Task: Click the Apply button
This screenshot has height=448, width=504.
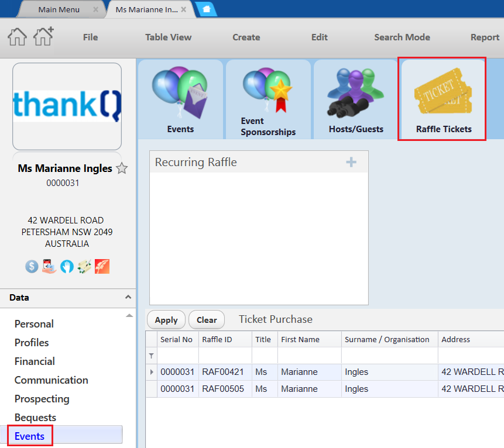Action: pyautogui.click(x=166, y=320)
